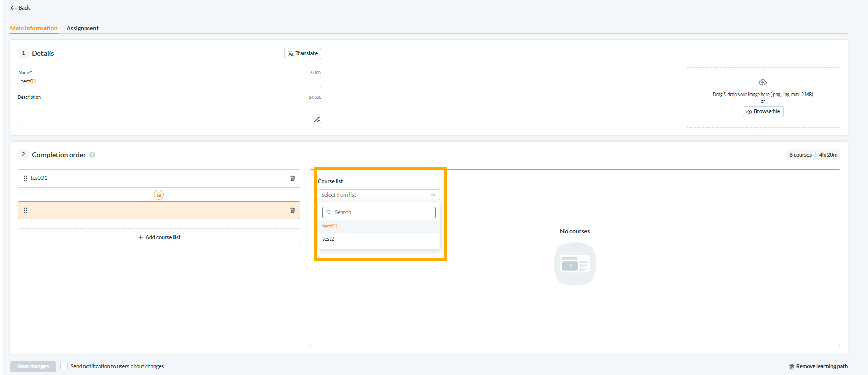868x375 pixels.
Task: Click the No courses placeholder image
Action: (575, 264)
